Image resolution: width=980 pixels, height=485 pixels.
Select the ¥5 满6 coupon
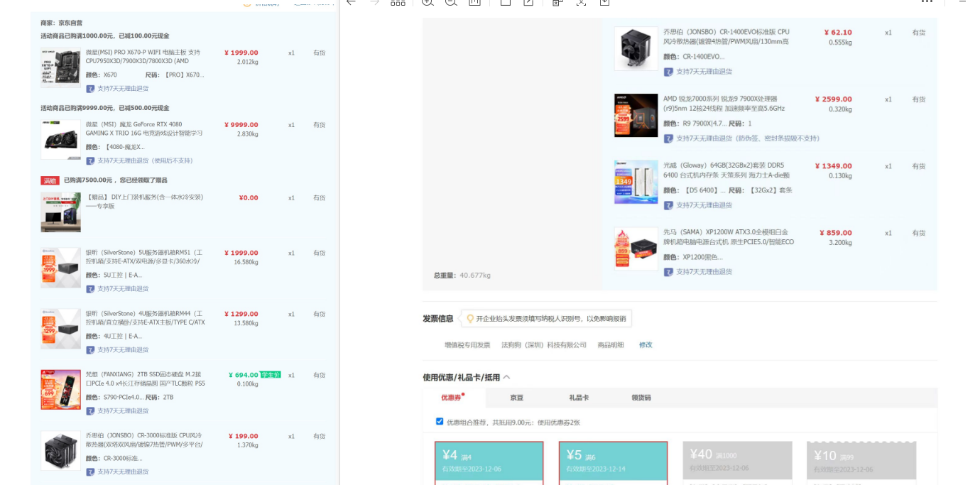pyautogui.click(x=613, y=463)
